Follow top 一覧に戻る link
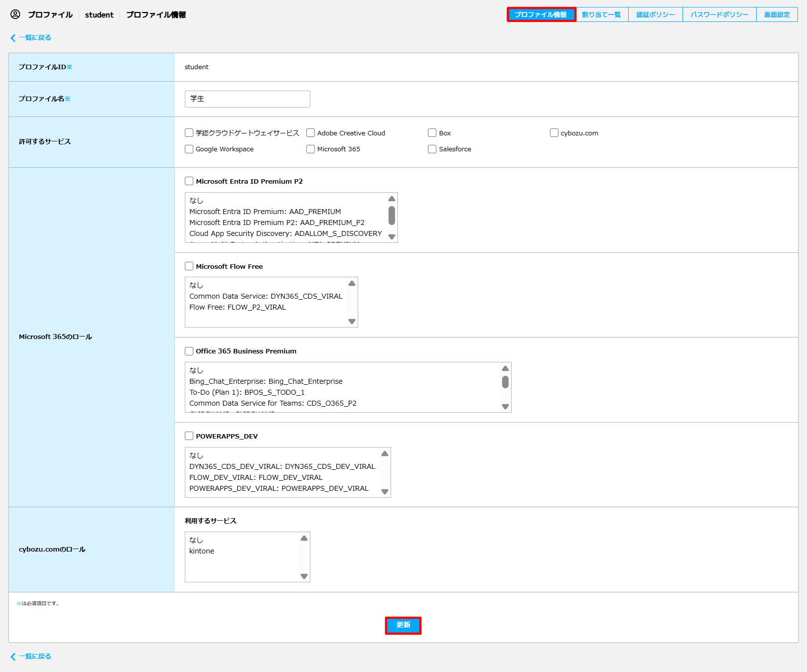Viewport: 807px width, 672px height. [35, 38]
